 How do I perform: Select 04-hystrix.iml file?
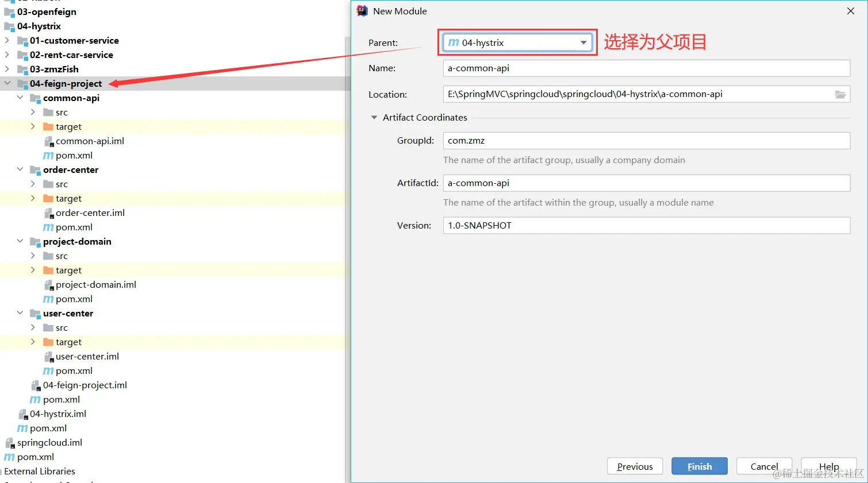point(58,414)
